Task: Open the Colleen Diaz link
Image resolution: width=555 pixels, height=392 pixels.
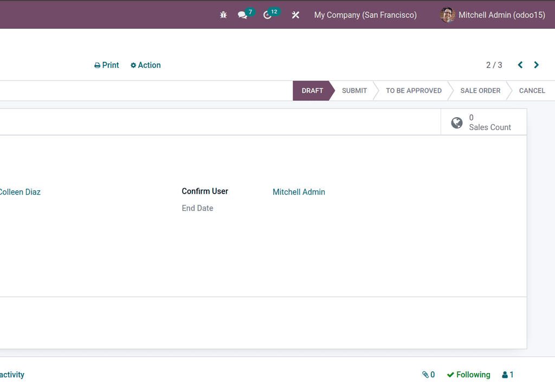Action: [20, 192]
